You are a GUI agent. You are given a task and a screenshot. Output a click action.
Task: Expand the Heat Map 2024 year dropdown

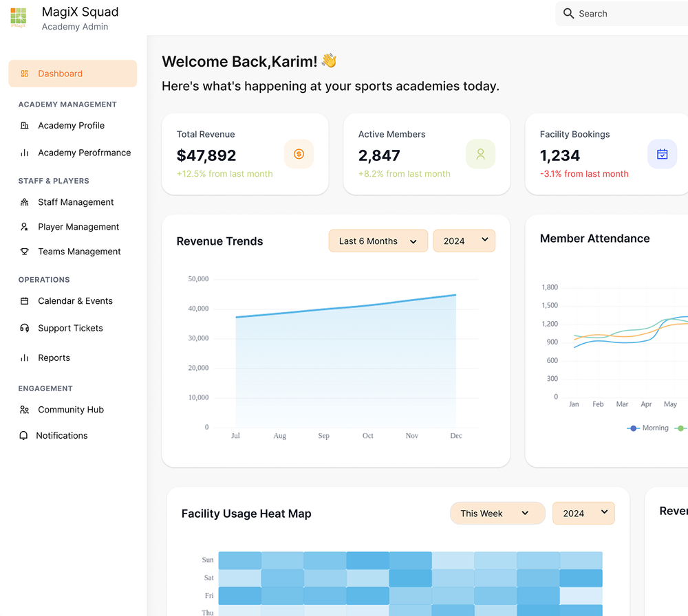click(x=583, y=513)
